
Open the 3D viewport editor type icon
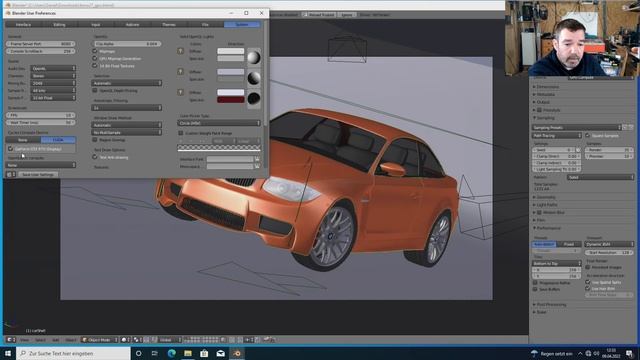tap(11, 340)
